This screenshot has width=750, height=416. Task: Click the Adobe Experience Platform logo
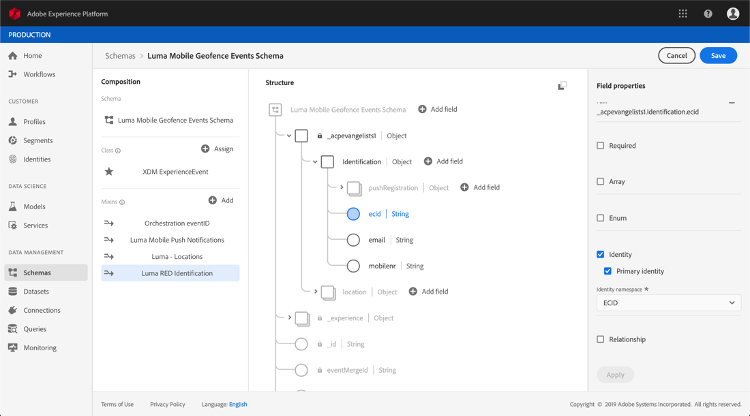point(14,13)
